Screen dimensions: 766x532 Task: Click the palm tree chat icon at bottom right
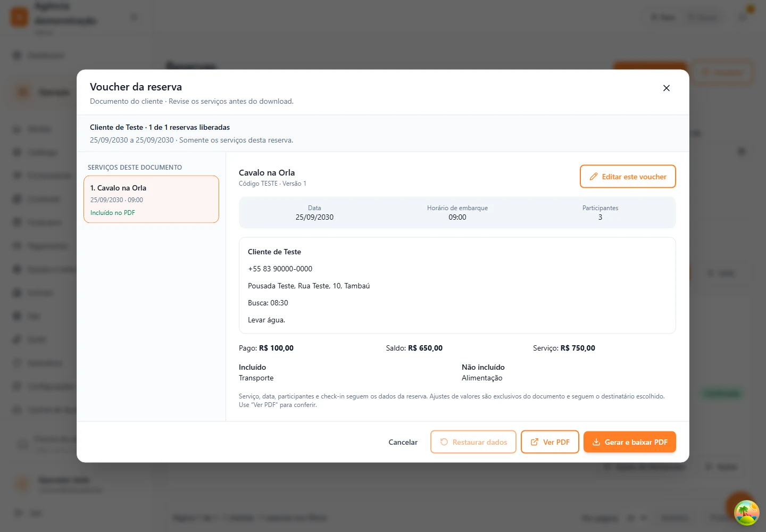tap(746, 512)
